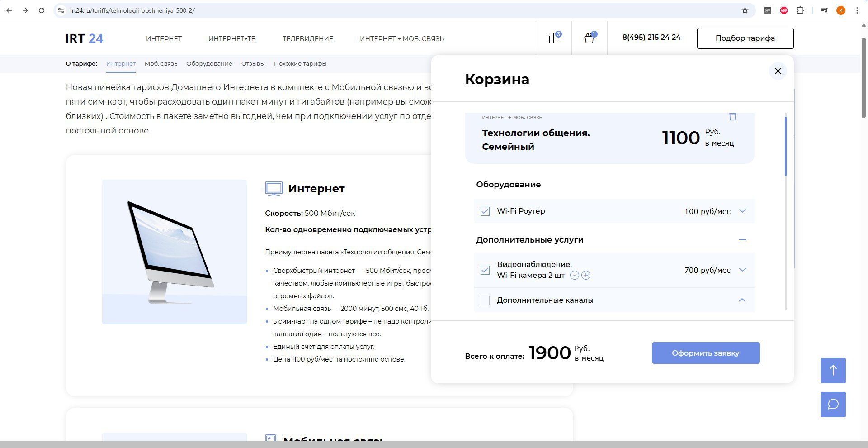The image size is (868, 448).
Task: Switch to the Отзывы tab
Action: pyautogui.click(x=253, y=64)
